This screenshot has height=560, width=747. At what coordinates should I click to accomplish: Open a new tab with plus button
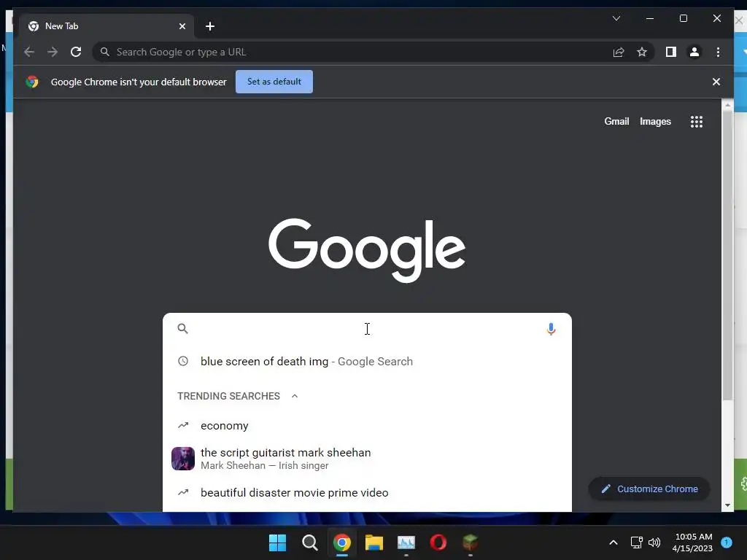209,26
